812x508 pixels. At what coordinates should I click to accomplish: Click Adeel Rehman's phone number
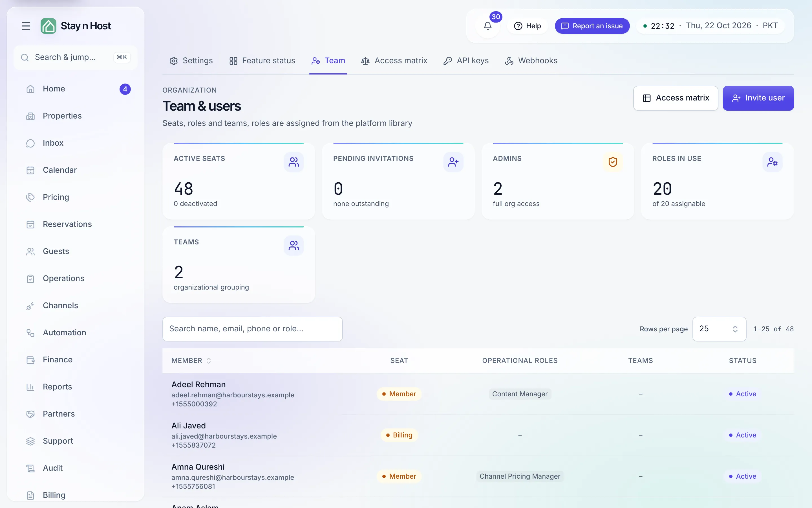tap(194, 404)
